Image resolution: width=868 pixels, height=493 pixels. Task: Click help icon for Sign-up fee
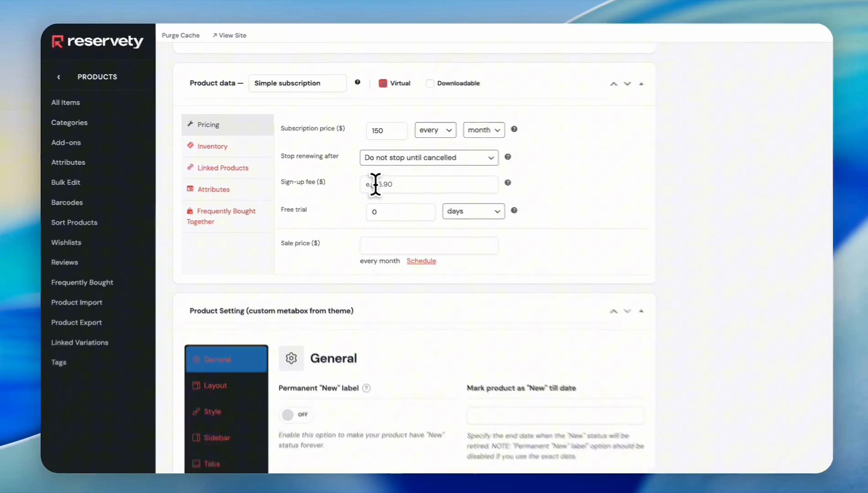(508, 183)
